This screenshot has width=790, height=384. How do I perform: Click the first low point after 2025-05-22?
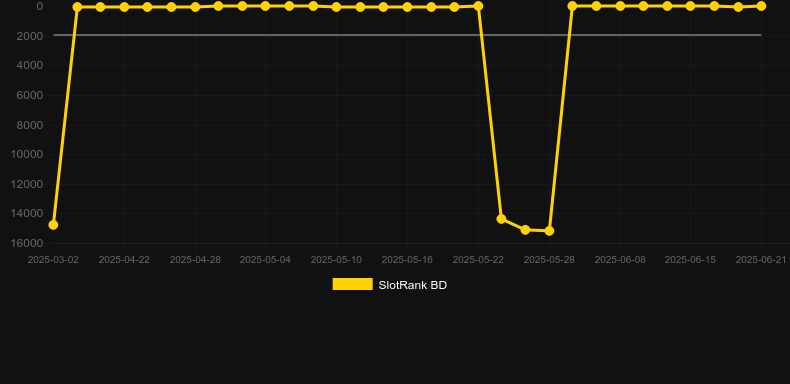point(501,219)
